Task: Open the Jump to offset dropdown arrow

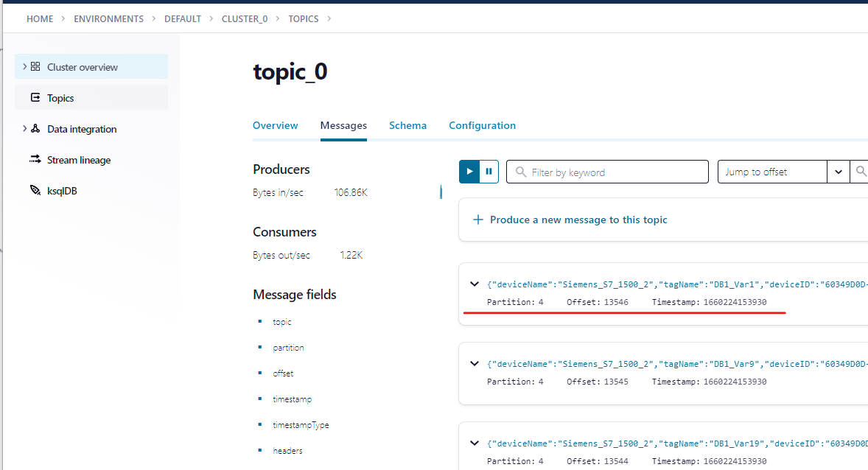Action: pos(839,172)
